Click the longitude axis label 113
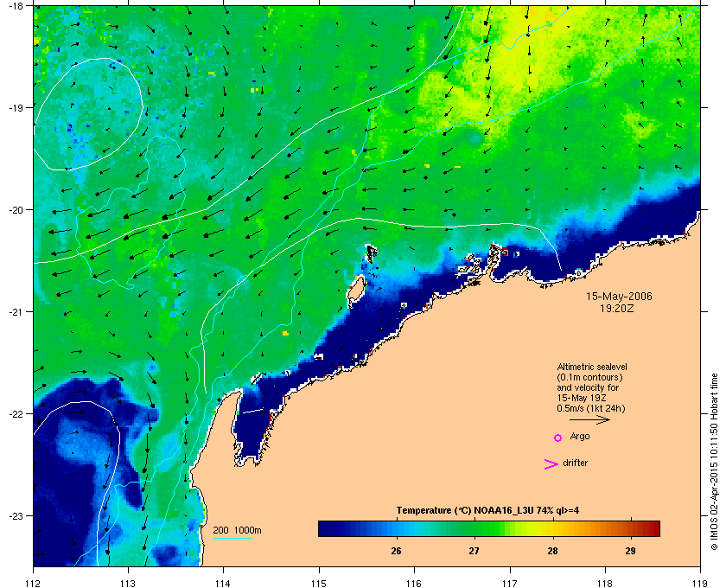 (x=128, y=584)
